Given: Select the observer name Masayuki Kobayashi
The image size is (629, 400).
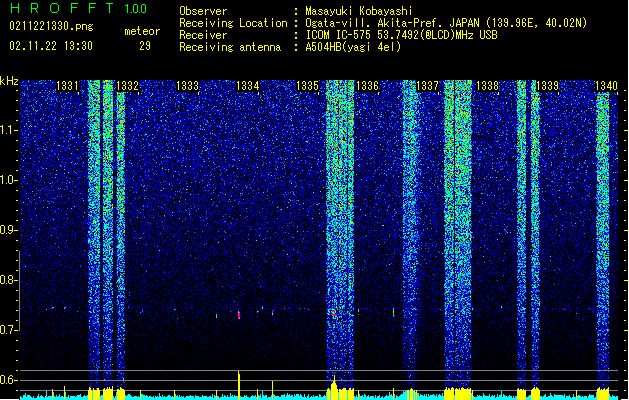Looking at the screenshot, I should 359,11.
